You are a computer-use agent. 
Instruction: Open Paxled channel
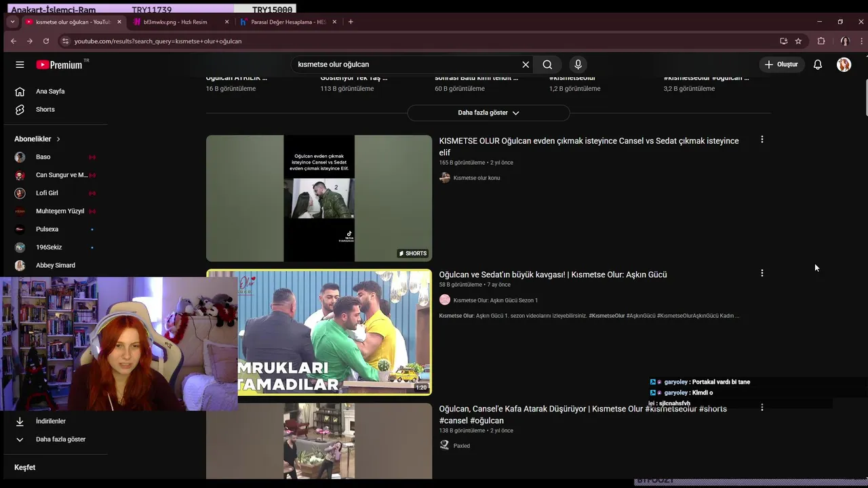tap(461, 446)
